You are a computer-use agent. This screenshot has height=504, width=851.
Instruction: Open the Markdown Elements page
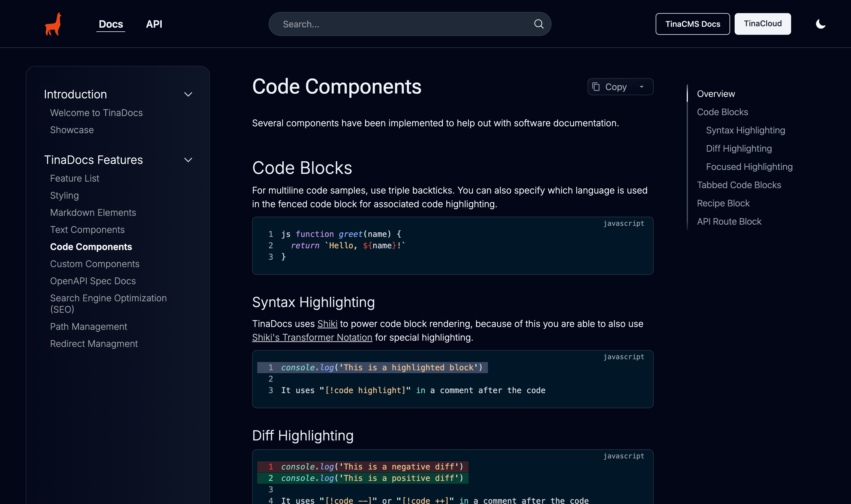click(93, 212)
